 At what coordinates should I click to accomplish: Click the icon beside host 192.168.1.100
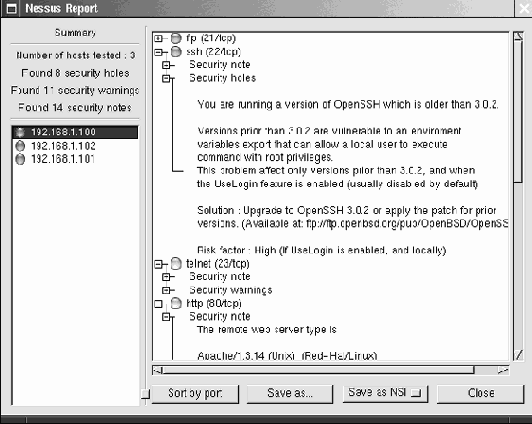(x=20, y=132)
